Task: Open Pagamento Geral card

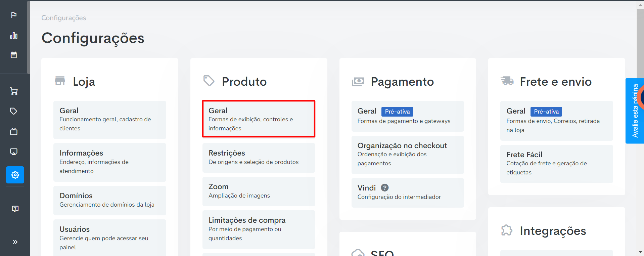Action: click(x=408, y=116)
